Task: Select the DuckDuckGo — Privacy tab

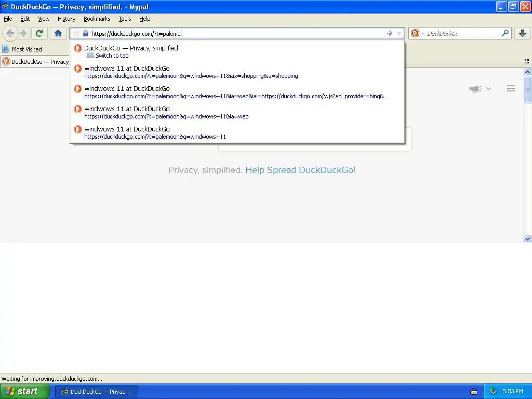Action: [x=35, y=61]
